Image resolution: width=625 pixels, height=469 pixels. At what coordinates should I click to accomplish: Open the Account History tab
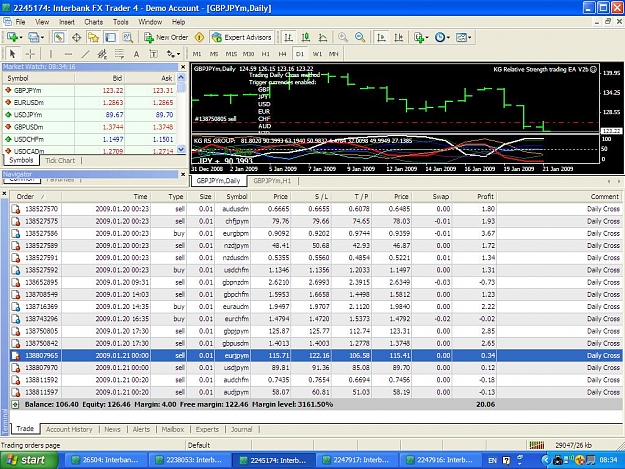pos(69,429)
